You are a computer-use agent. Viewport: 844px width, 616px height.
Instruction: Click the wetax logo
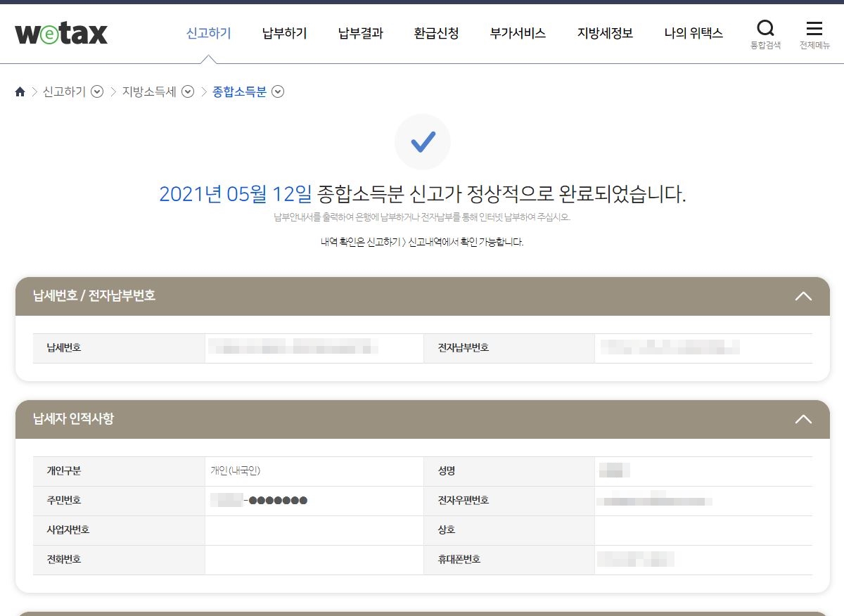[61, 33]
